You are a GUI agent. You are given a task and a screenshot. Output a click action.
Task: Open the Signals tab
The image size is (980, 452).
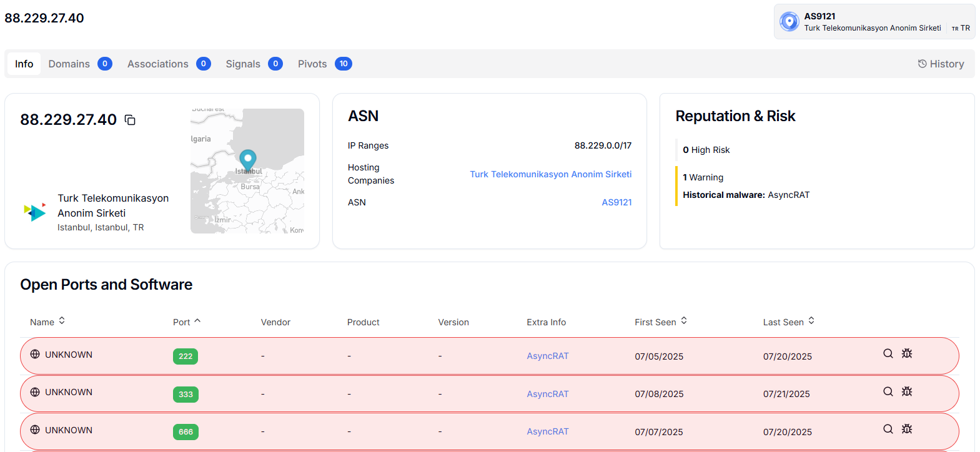254,64
